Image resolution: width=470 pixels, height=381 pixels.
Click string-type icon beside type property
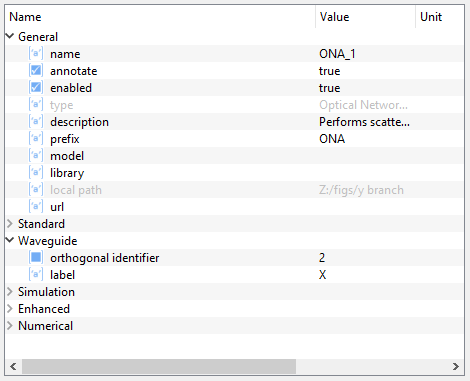(x=36, y=105)
